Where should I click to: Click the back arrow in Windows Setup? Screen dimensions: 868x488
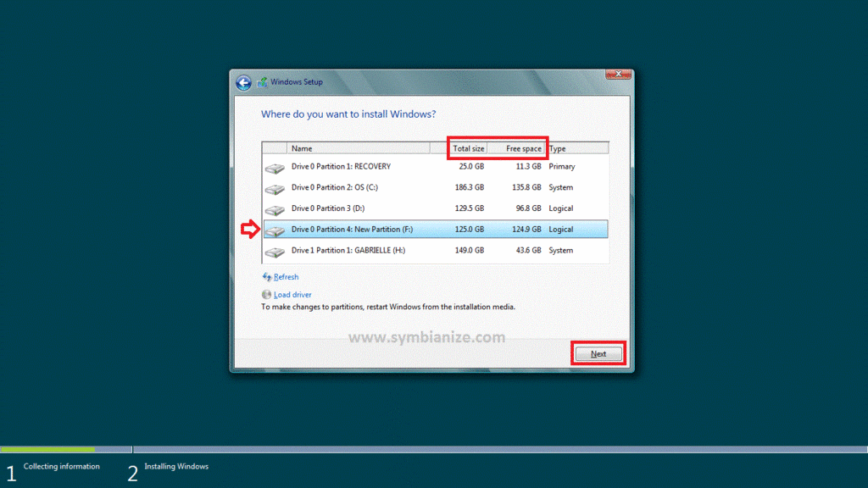[243, 82]
